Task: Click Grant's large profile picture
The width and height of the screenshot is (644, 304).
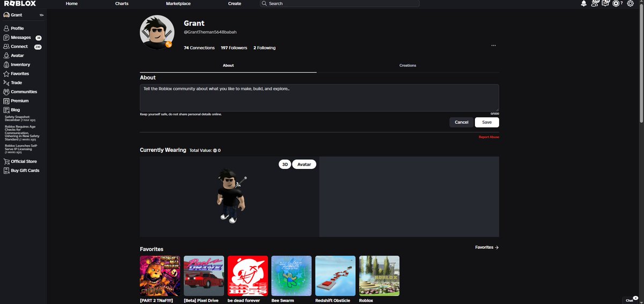Action: (x=157, y=32)
